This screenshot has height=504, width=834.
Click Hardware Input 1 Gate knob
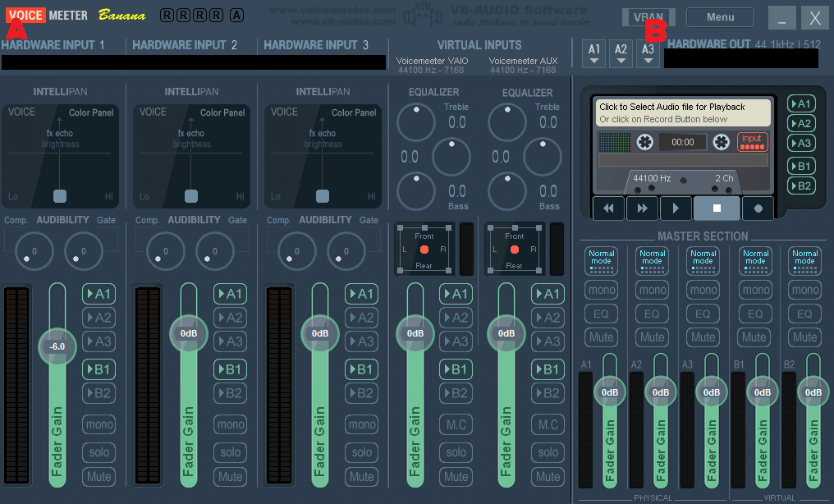pos(84,251)
